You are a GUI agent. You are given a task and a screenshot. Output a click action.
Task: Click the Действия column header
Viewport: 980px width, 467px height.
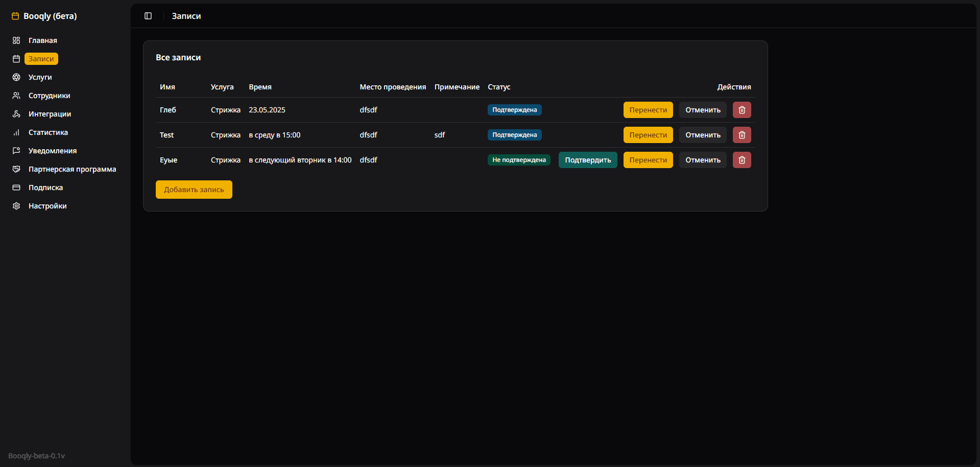pyautogui.click(x=734, y=87)
